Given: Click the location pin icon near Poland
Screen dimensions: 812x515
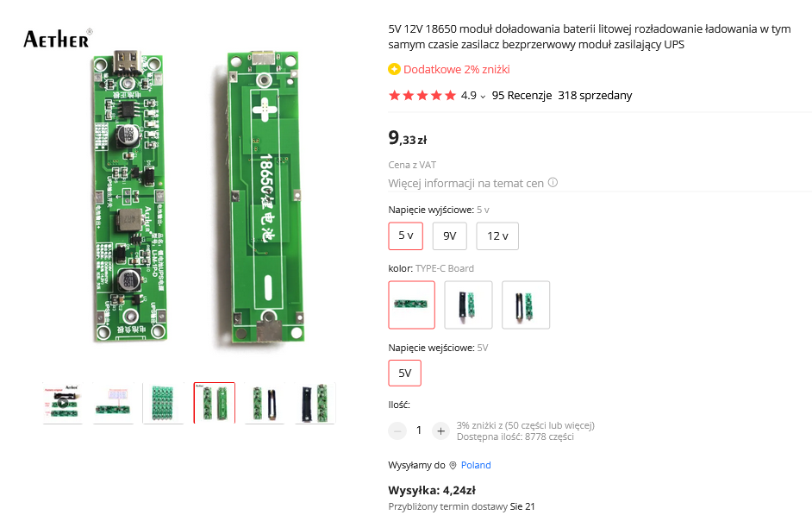Looking at the screenshot, I should point(453,466).
